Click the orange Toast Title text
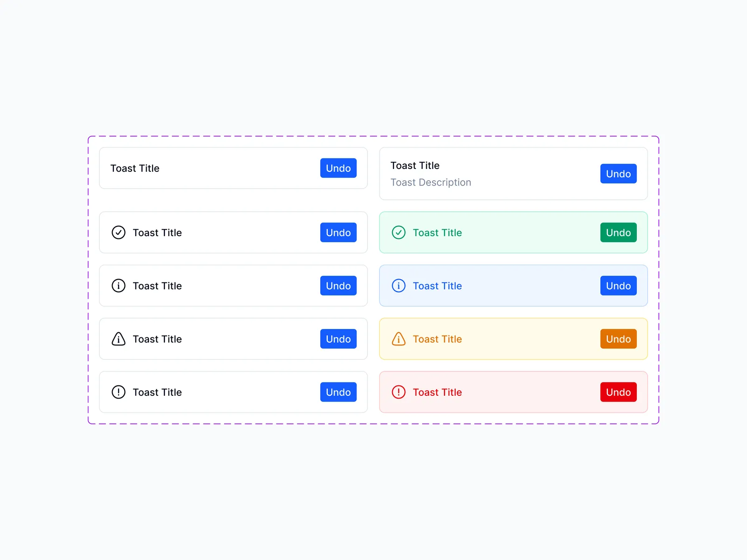Viewport: 747px width, 560px height. 437,339
